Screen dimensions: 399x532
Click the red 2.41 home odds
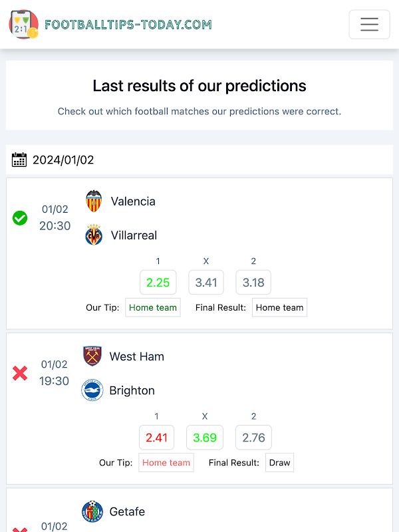[156, 438]
